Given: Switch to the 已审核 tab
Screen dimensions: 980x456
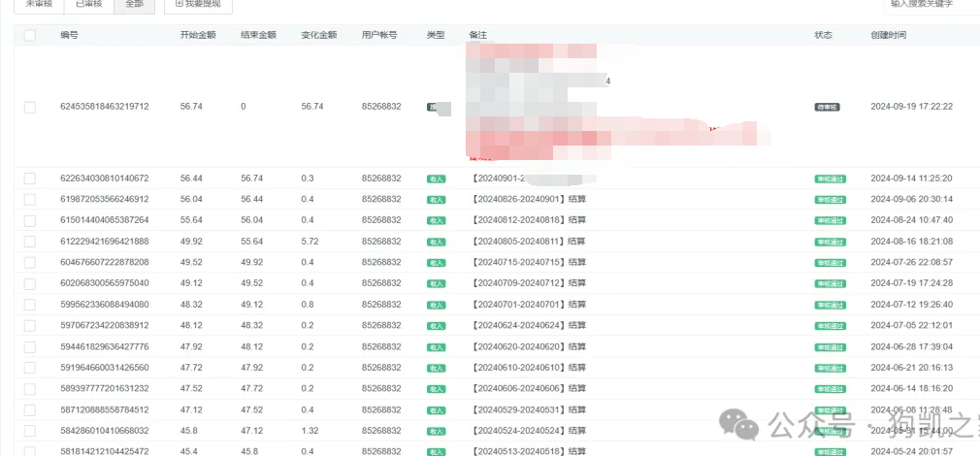Looking at the screenshot, I should pos(86,5).
